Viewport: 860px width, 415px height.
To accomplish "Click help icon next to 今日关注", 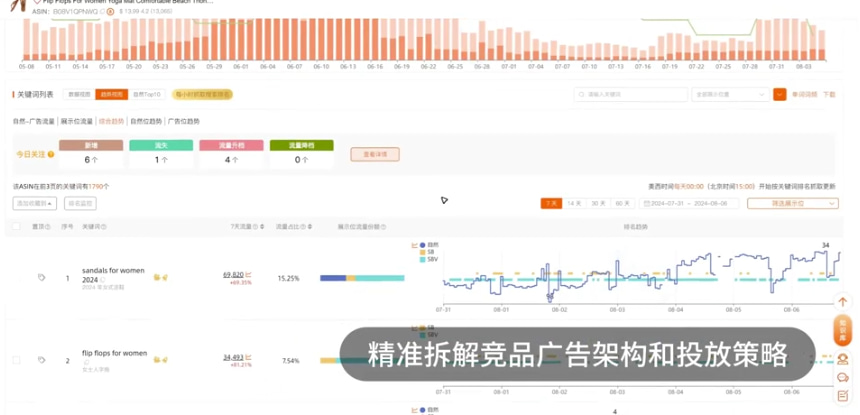I will pos(51,155).
